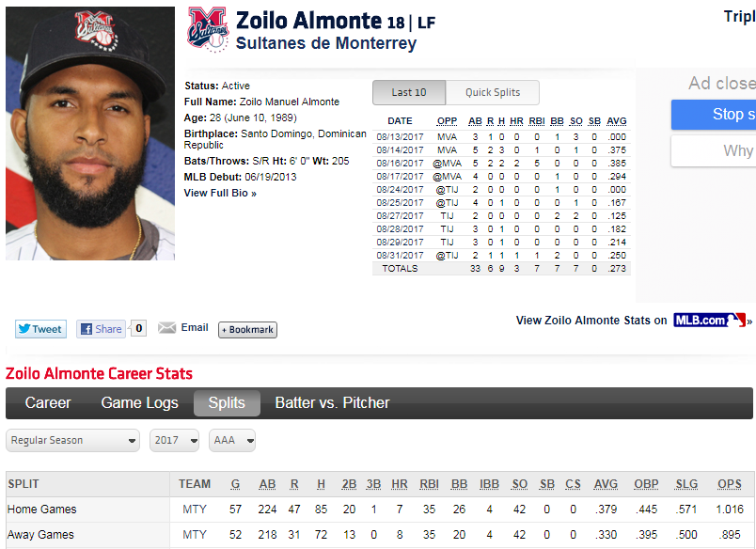Click the Sultanes team logo icon
The image size is (756, 549).
point(208,29)
